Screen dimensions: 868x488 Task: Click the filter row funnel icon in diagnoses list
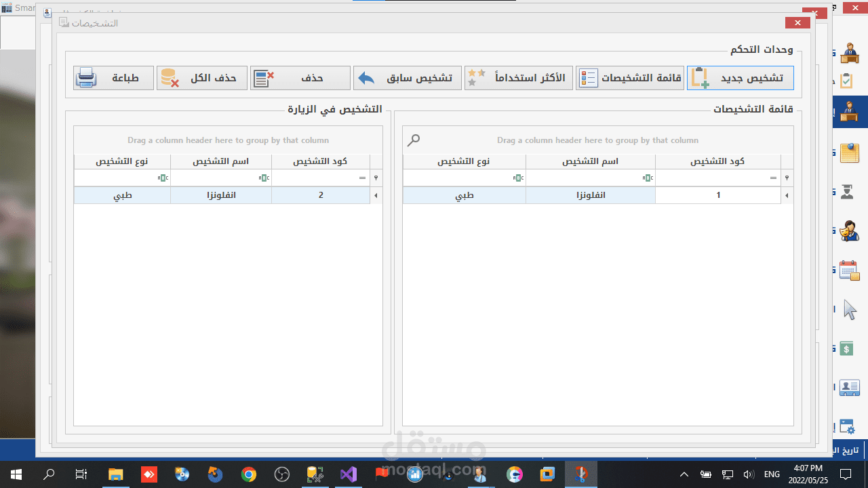tap(787, 178)
